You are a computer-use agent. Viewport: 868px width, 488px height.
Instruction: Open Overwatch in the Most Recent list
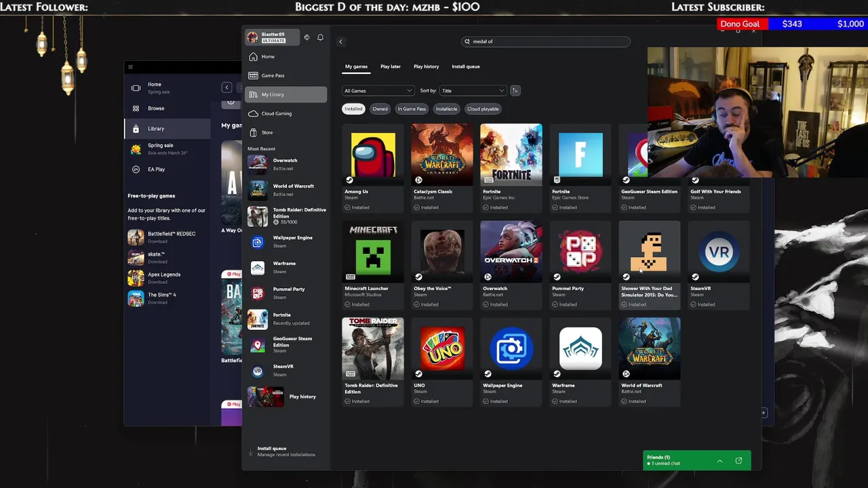[286, 163]
